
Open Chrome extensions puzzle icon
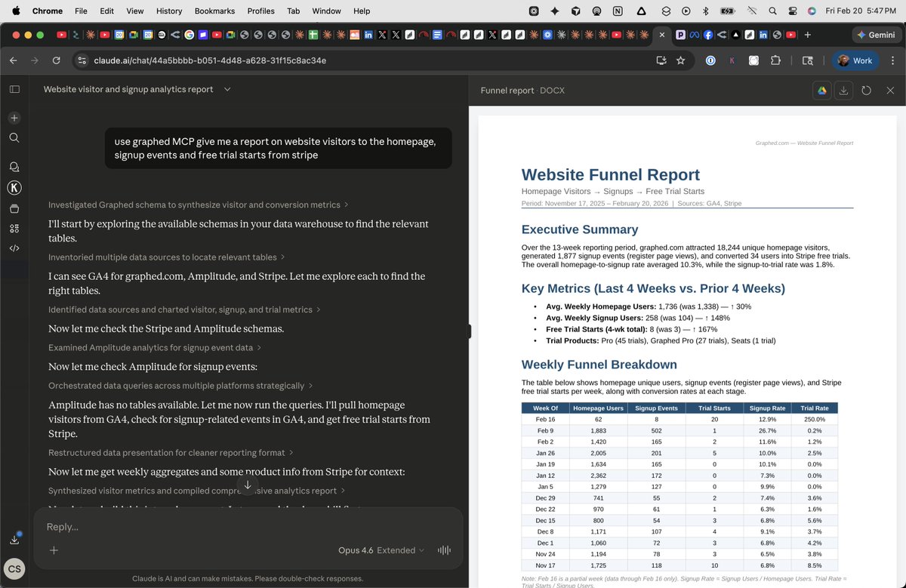click(775, 60)
